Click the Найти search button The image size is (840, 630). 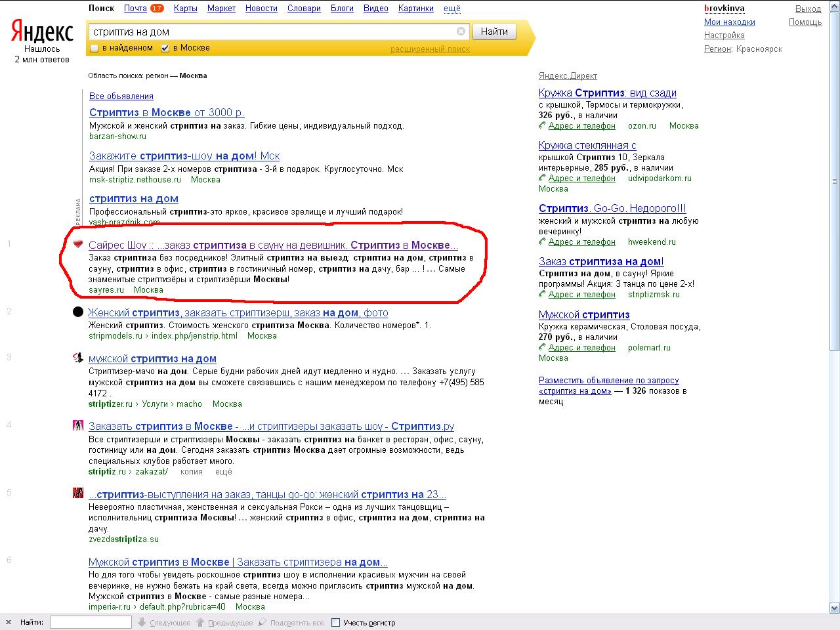click(494, 31)
